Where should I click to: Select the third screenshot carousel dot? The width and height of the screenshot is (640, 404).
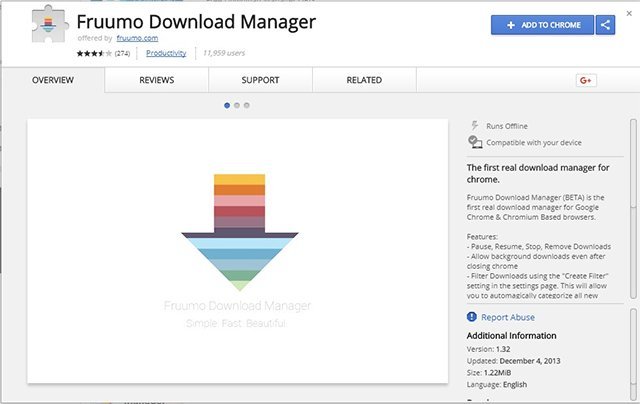247,105
